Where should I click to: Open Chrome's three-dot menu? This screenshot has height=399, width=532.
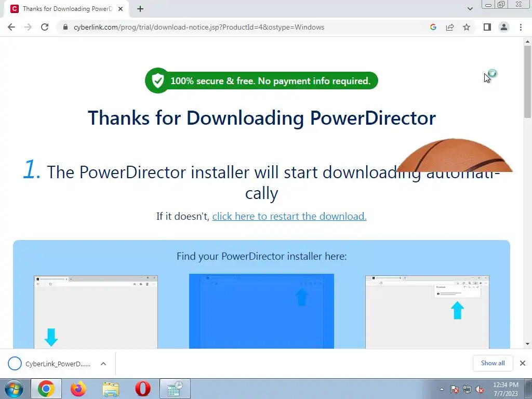pyautogui.click(x=521, y=27)
